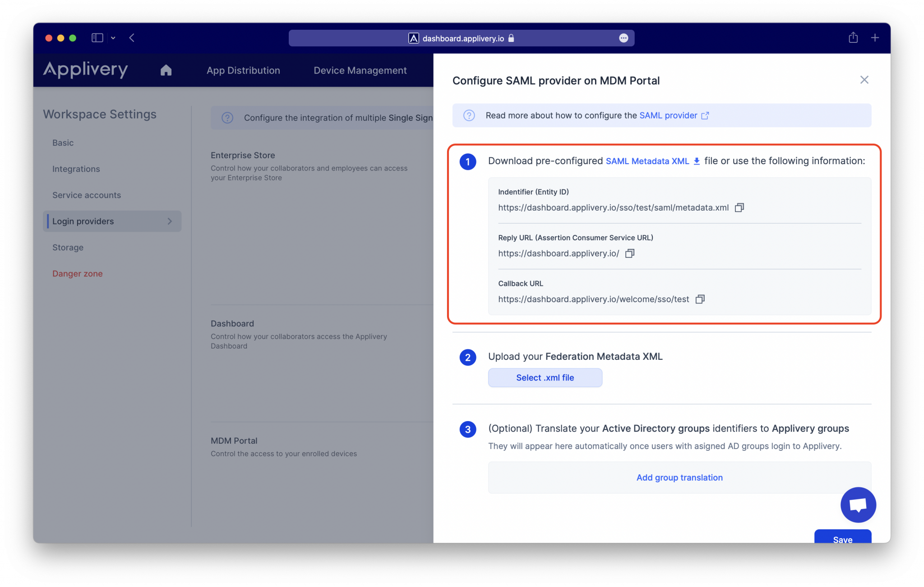Copy the Reply URL value

[x=629, y=253]
